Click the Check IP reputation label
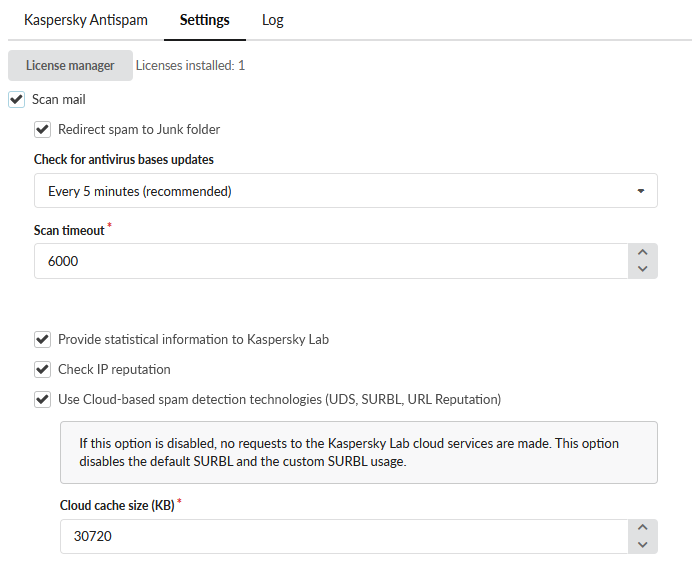This screenshot has height=578, width=692. point(114,369)
